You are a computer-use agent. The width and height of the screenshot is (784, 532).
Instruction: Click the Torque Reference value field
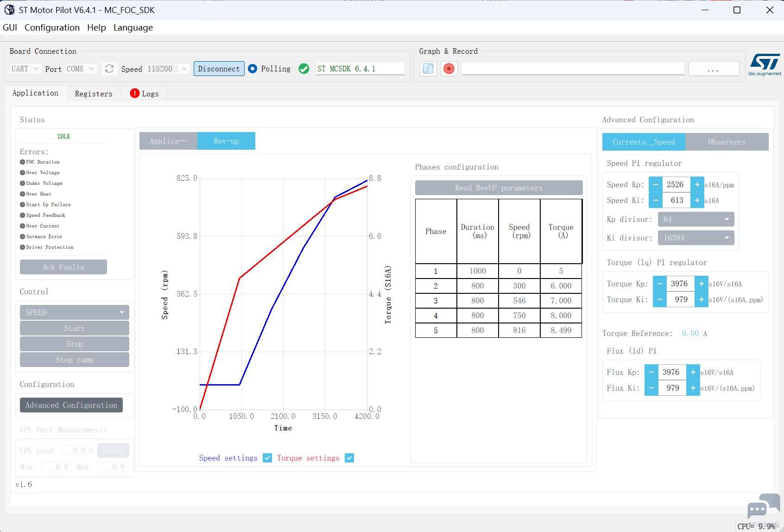click(x=690, y=333)
